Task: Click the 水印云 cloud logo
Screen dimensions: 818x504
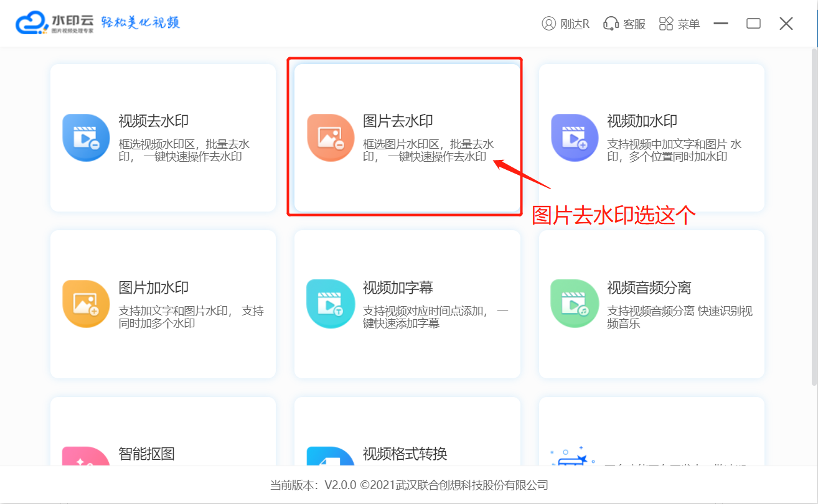Action: (x=32, y=24)
